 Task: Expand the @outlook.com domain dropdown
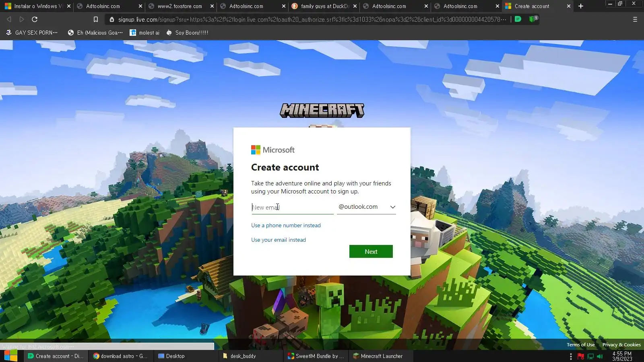click(x=367, y=207)
